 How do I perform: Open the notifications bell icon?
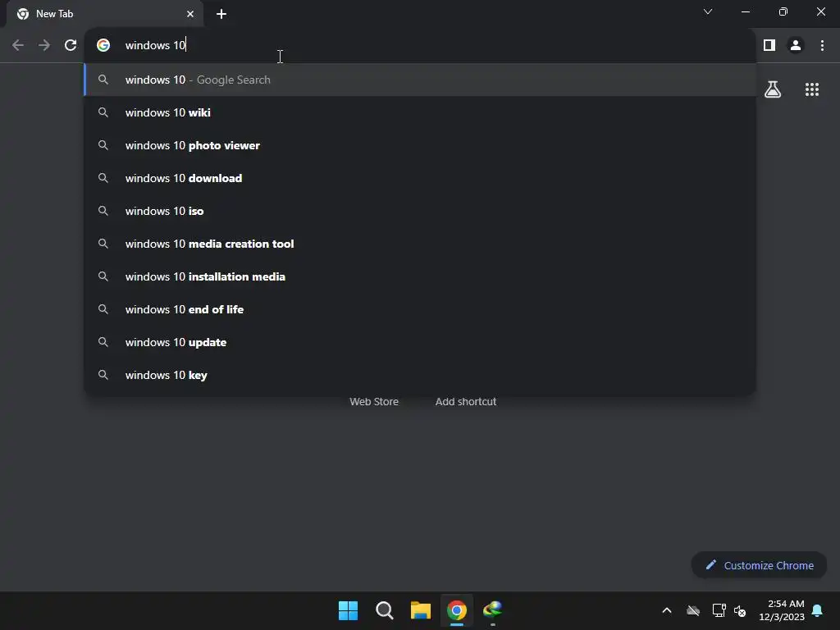pyautogui.click(x=818, y=610)
